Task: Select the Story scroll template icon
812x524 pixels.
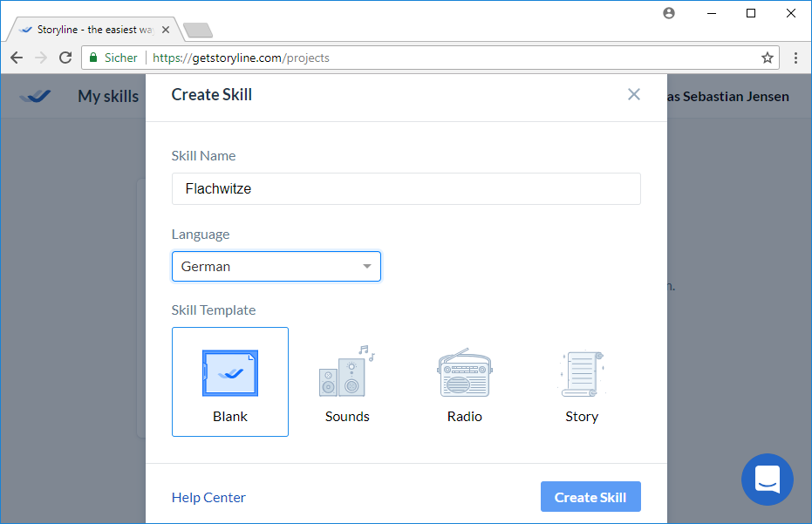Action: [x=581, y=373]
